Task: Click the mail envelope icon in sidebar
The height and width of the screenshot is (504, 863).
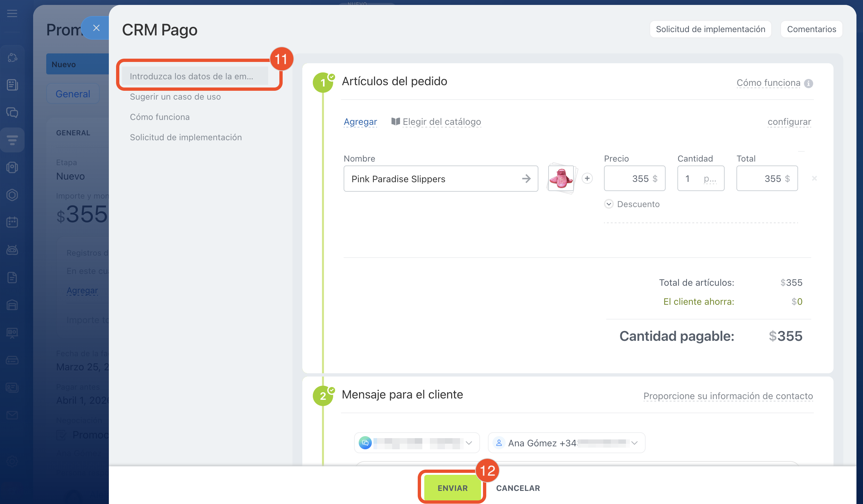Action: pos(12,415)
